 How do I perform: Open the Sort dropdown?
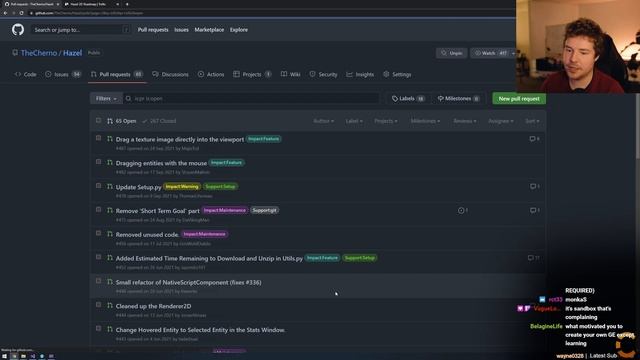pos(532,121)
